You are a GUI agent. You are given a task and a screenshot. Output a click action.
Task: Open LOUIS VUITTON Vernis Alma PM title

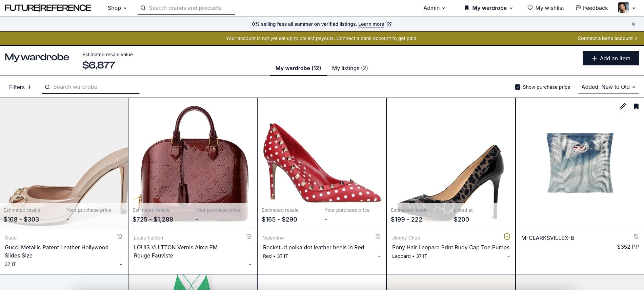[176, 251]
